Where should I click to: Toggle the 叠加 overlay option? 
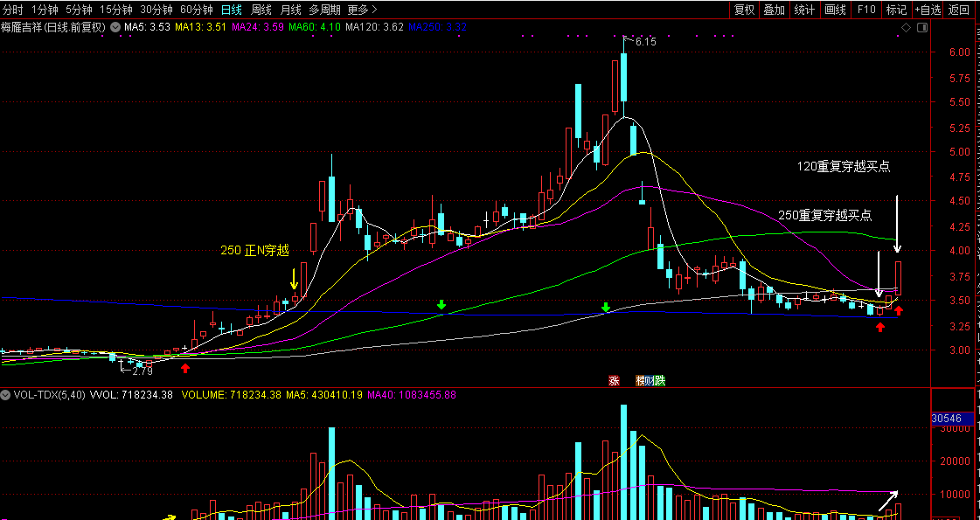(774, 10)
